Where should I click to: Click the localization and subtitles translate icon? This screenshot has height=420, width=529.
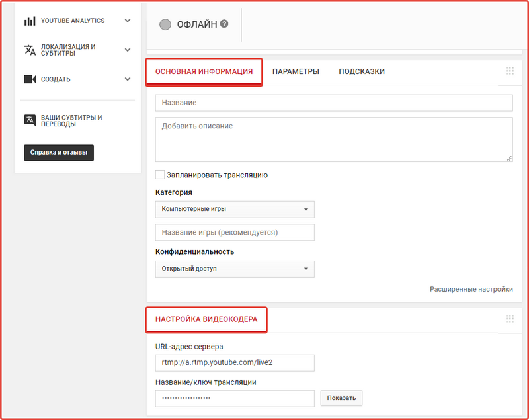[30, 50]
